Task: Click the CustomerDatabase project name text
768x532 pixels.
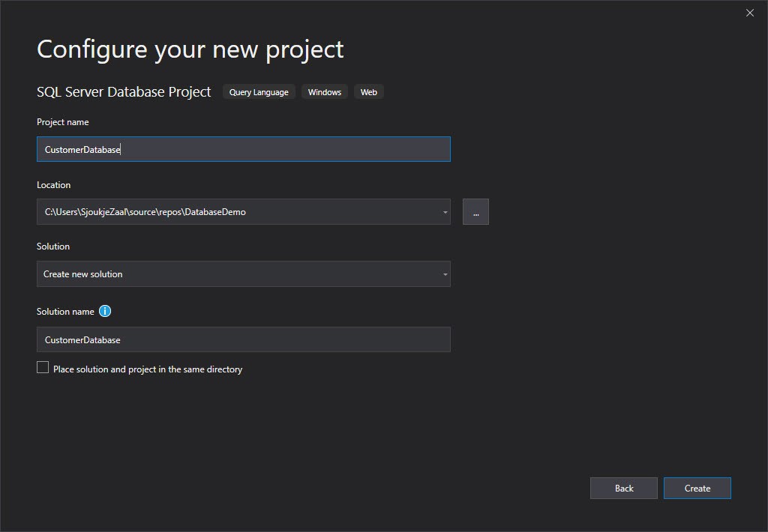Action: tap(82, 149)
